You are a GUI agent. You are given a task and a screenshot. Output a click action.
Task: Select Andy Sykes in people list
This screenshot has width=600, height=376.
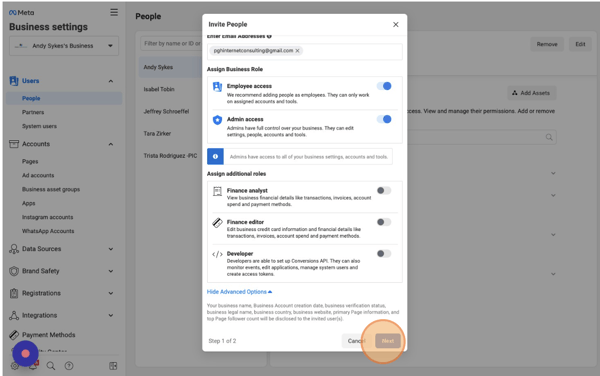pyautogui.click(x=171, y=67)
